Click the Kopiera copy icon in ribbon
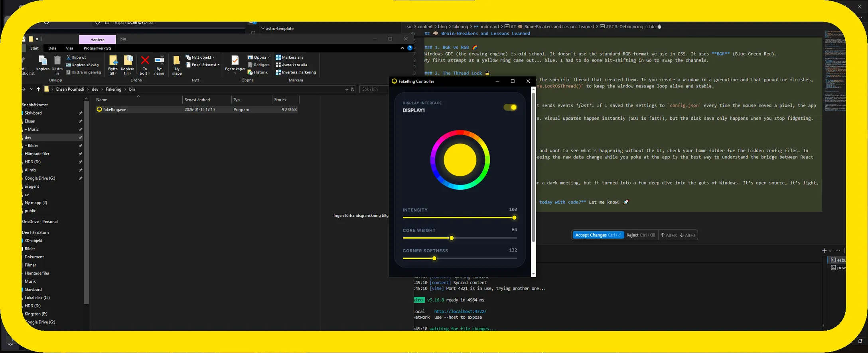This screenshot has height=353, width=868. pyautogui.click(x=43, y=61)
